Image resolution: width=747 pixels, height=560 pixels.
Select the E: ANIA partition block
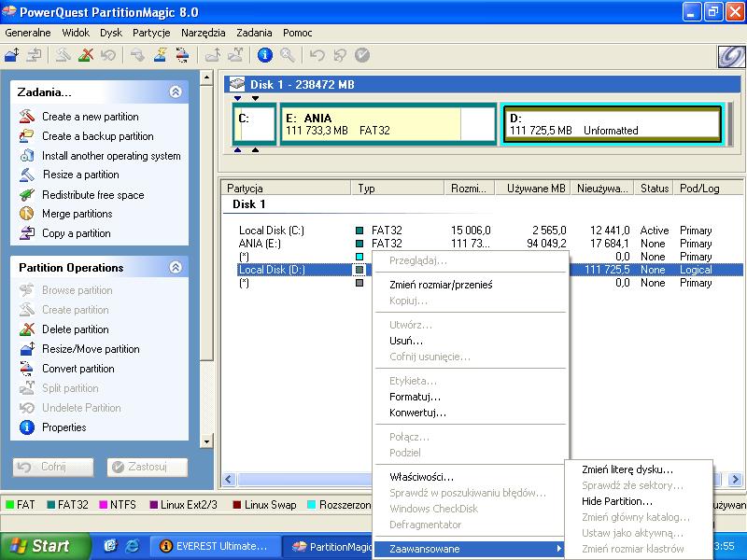point(388,124)
